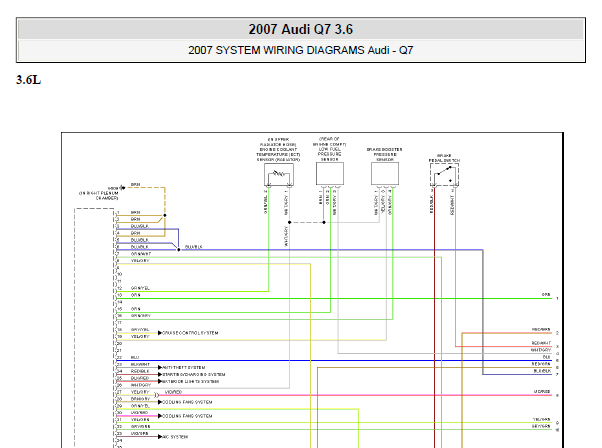Click the 'BLK/WHT' wire label at pin 23
Image resolution: width=602 pixels, height=448 pixels.
tap(140, 364)
